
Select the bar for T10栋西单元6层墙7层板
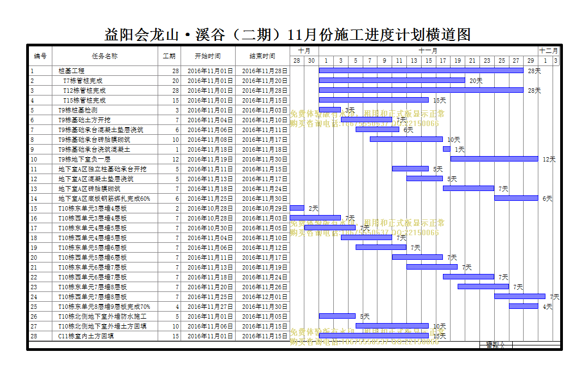(x=469, y=277)
